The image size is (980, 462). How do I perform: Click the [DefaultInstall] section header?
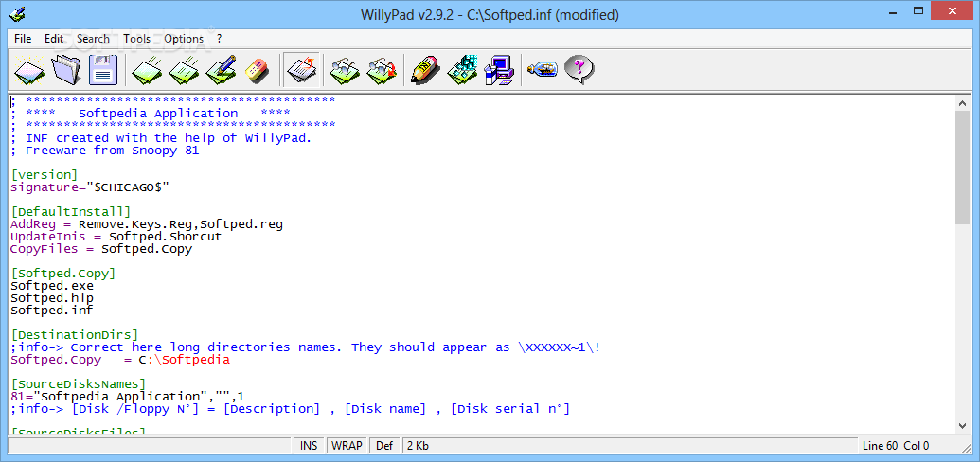(x=71, y=212)
